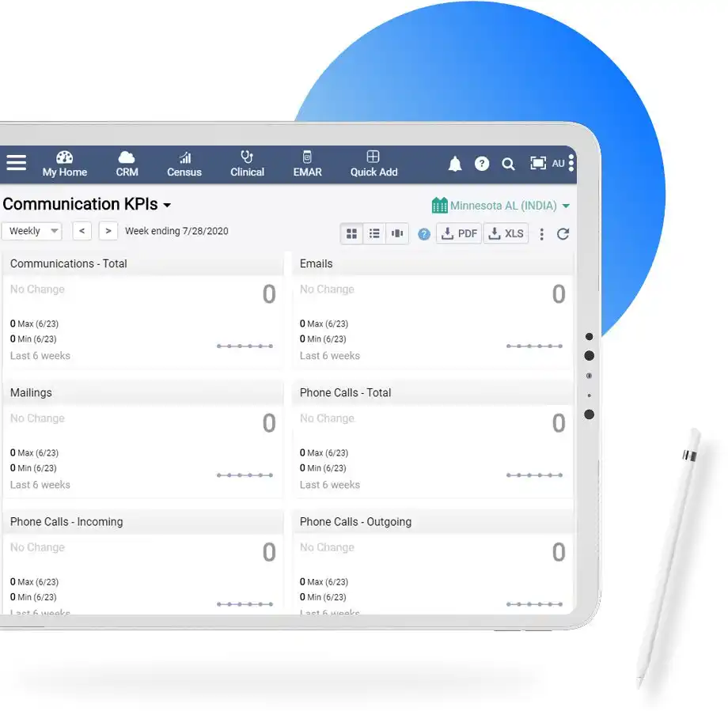Open the Minnesota AL (INDIA) facility selector
728x711 pixels.
[500, 205]
